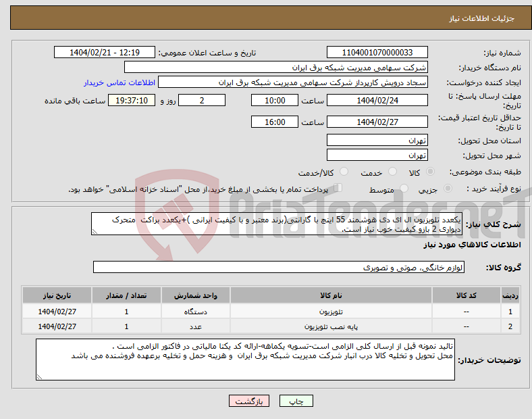Click the deadline time field 10:00
532x419 pixels.
275,100
